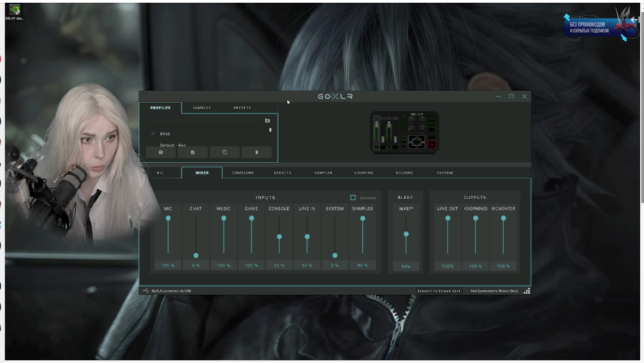
Task: Click the resize grip icon in the status bar
Action: [x=527, y=290]
